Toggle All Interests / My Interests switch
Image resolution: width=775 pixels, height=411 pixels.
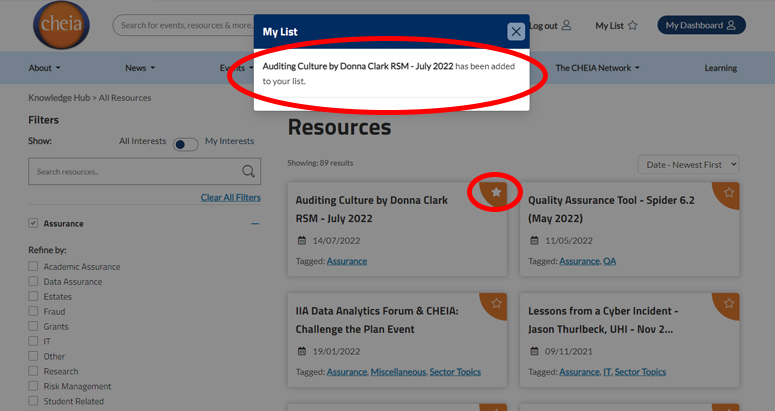point(185,144)
